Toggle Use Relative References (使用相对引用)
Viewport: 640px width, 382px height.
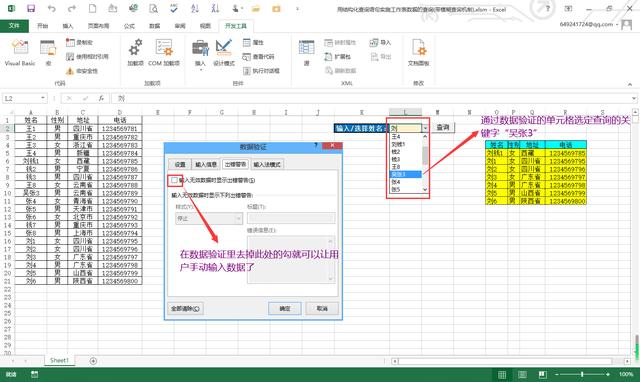click(87, 56)
